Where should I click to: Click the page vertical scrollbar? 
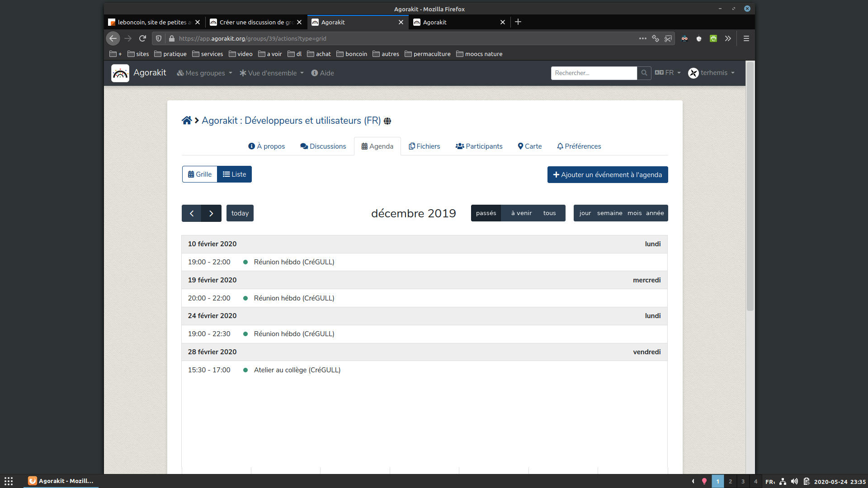click(x=750, y=190)
